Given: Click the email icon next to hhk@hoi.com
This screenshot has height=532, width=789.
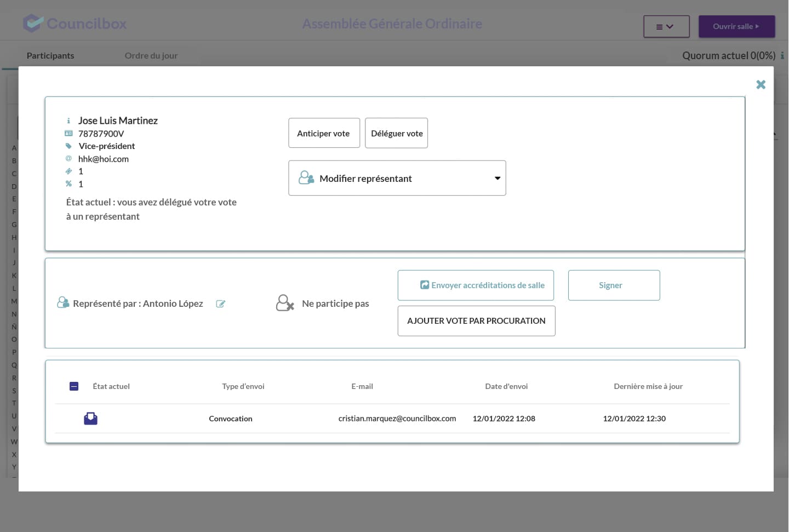Looking at the screenshot, I should point(68,159).
